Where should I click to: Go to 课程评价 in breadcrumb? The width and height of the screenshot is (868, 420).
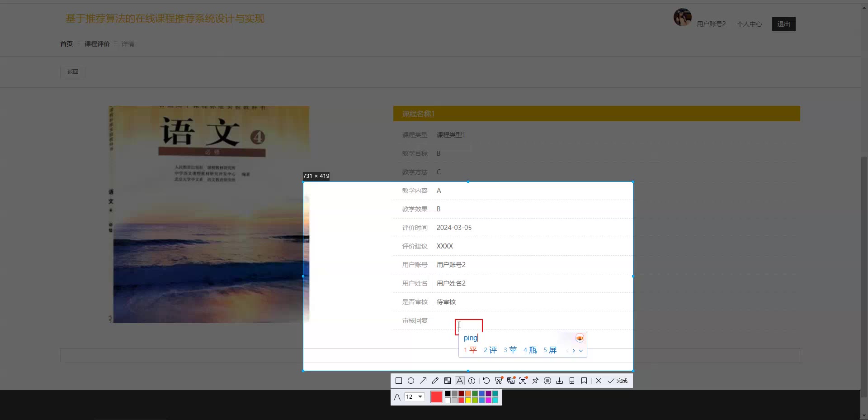97,44
